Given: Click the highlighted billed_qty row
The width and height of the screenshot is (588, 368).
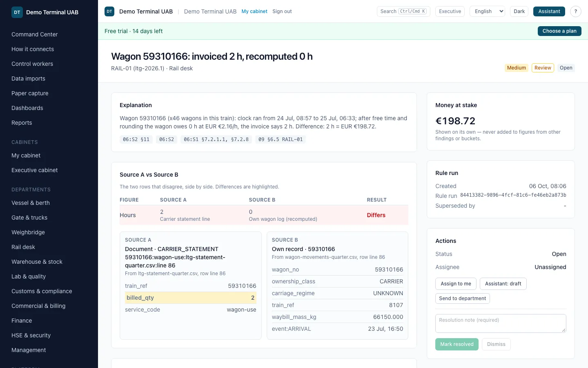Looking at the screenshot, I should [191, 298].
